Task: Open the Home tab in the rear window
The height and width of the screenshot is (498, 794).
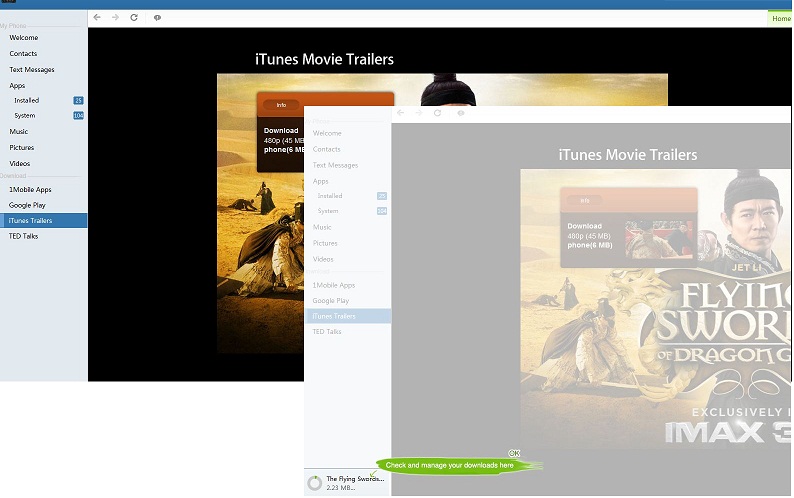Action: click(781, 18)
